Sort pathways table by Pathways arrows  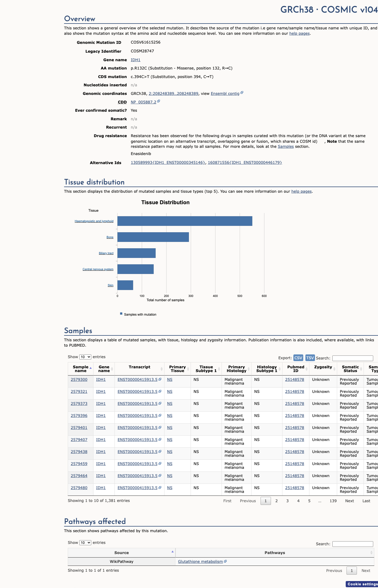point(371,553)
